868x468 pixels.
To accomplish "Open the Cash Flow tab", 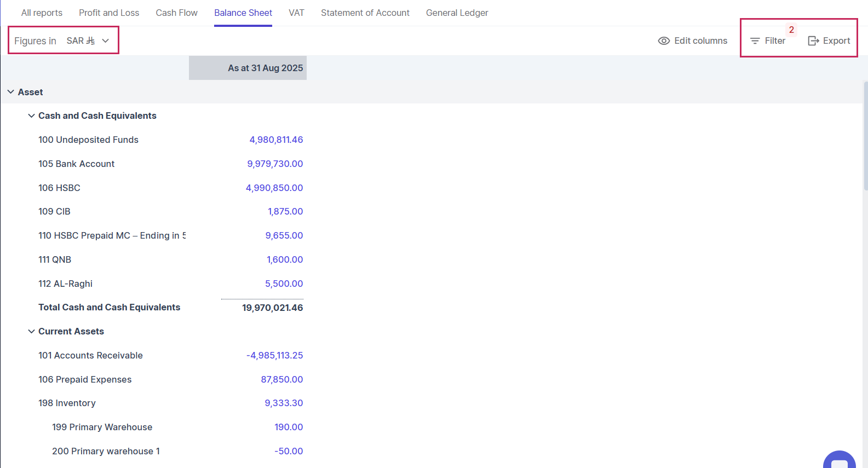I will (x=176, y=13).
